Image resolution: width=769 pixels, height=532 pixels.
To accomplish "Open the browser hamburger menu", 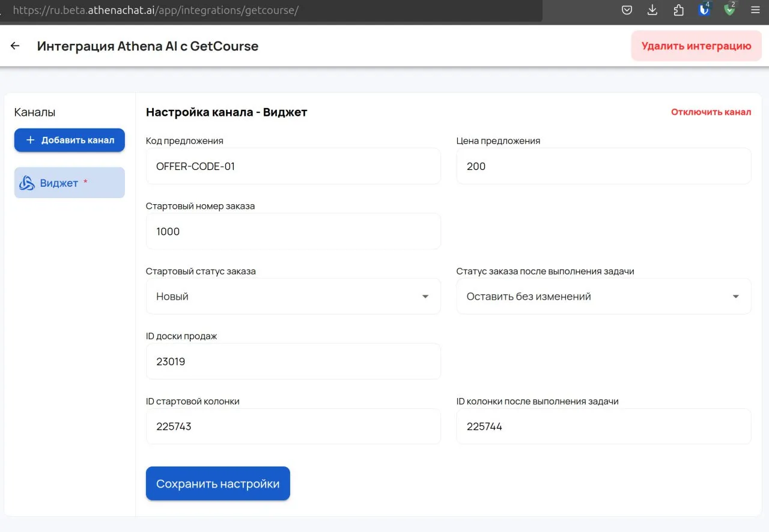I will [755, 10].
